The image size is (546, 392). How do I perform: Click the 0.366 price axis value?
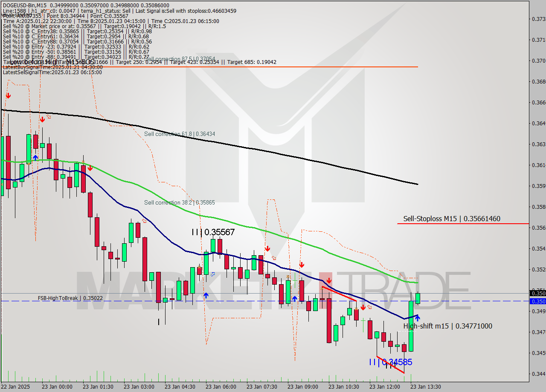point(538,102)
